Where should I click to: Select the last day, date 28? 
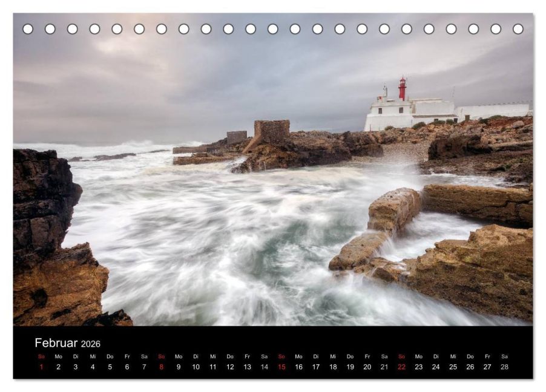click(x=504, y=365)
